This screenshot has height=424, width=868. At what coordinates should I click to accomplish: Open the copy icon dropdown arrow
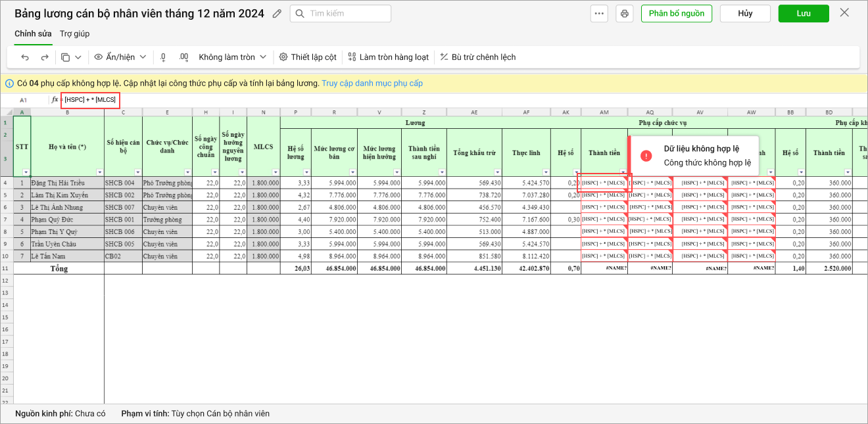pyautogui.click(x=78, y=57)
